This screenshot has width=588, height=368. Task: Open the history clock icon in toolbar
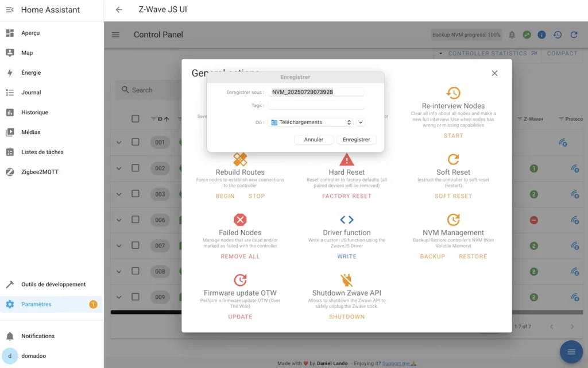pos(558,35)
